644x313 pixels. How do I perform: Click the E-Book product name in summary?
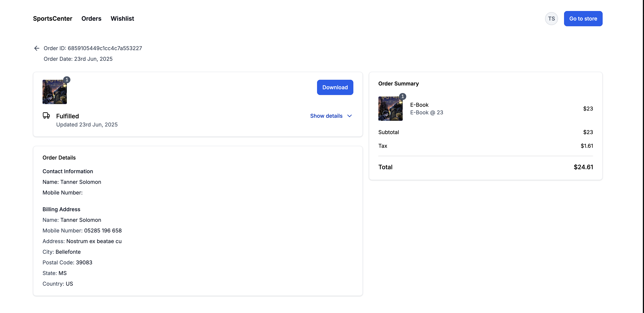tap(419, 105)
